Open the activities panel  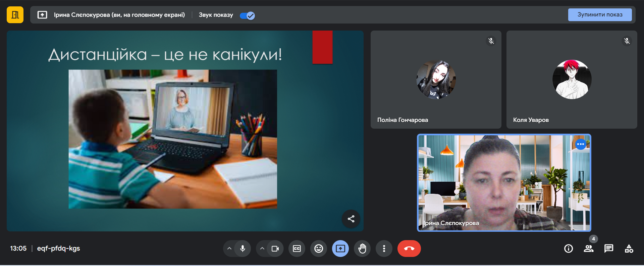(x=629, y=249)
